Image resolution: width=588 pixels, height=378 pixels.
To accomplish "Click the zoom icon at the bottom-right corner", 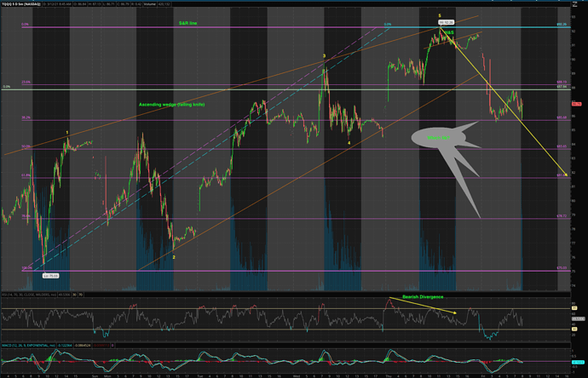I will tap(582, 373).
